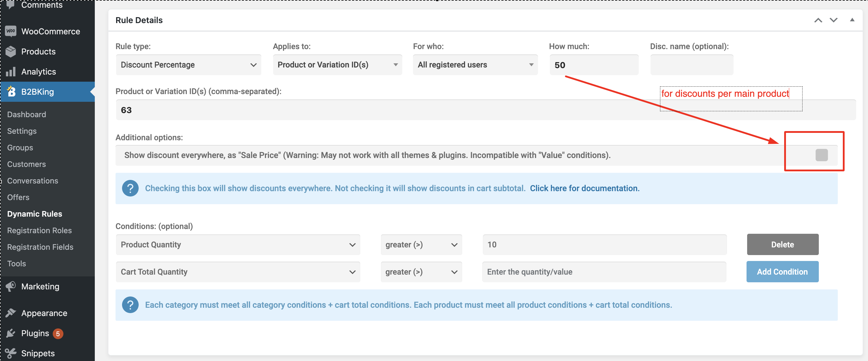Screen dimensions: 868x361
Task: Open the For who dropdown
Action: click(475, 65)
